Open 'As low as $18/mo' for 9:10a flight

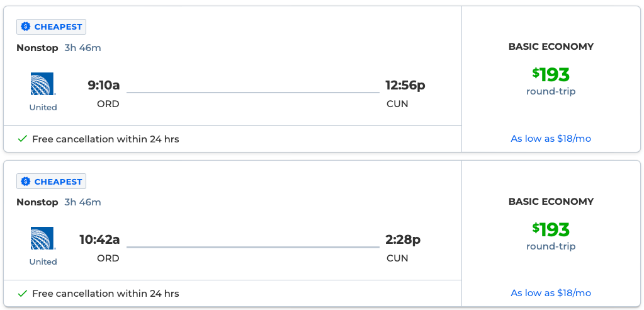(551, 139)
